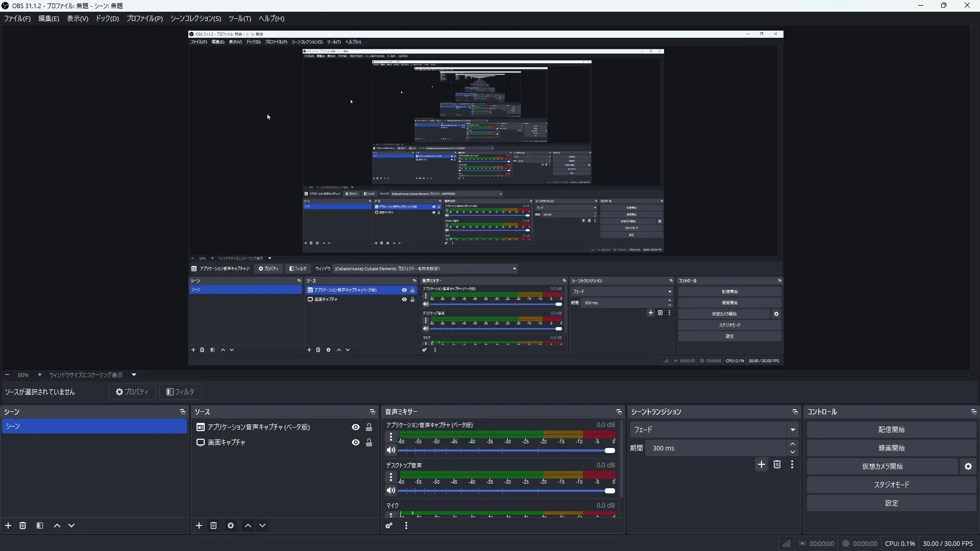Move the source up with the arrow icon
The image size is (980, 551).
[248, 525]
